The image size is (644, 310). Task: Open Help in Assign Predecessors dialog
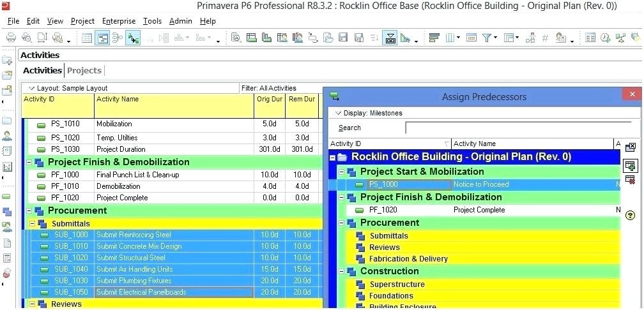631,216
